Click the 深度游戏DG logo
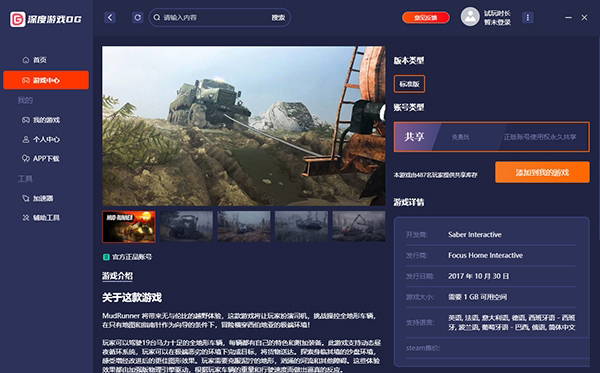Screen dimensions: 600x373 [46, 19]
